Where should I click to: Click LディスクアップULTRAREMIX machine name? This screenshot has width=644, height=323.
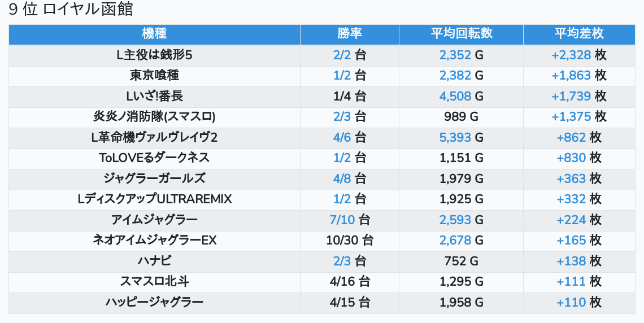(154, 199)
